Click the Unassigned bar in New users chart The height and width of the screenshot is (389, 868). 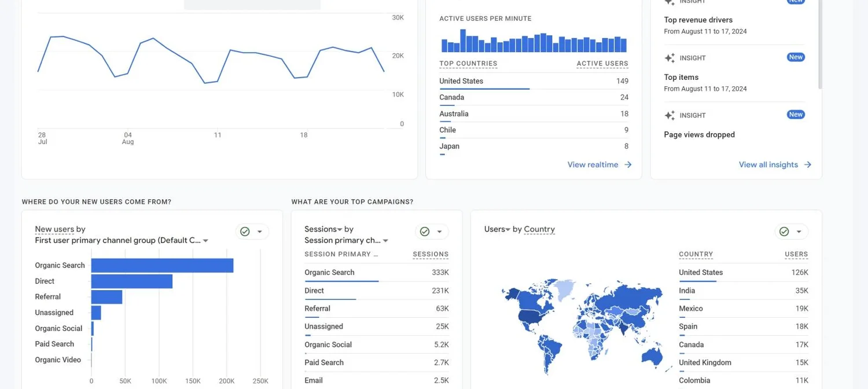tap(96, 313)
